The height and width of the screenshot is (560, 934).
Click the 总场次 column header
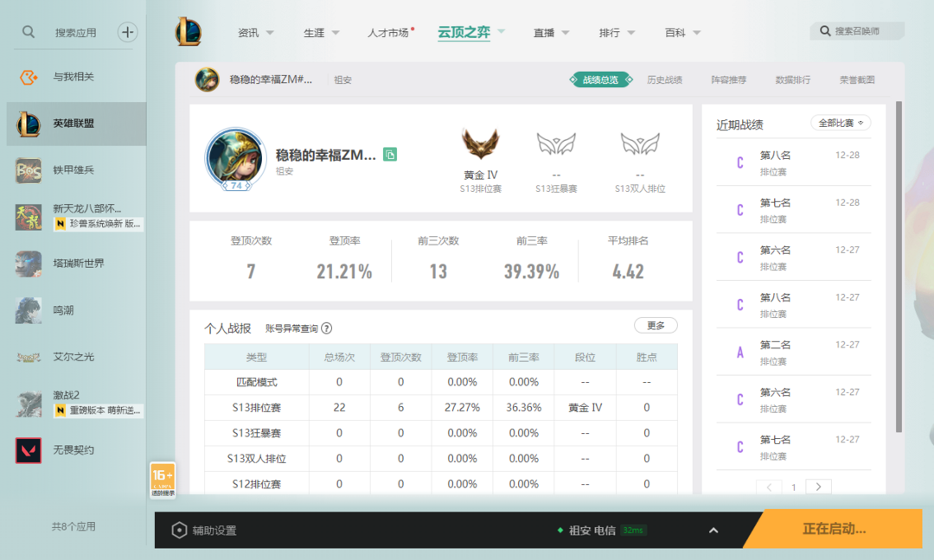[339, 357]
